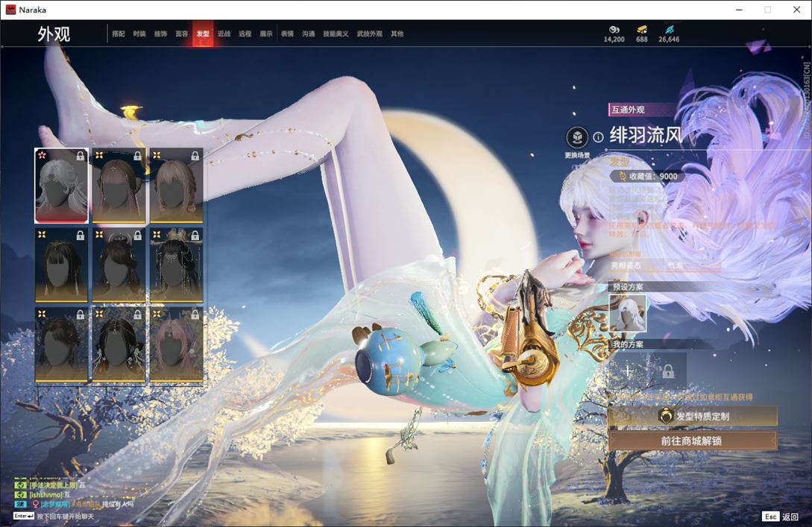Click the gold bar currency icon showing 688
The width and height of the screenshot is (812, 527).
click(x=641, y=30)
